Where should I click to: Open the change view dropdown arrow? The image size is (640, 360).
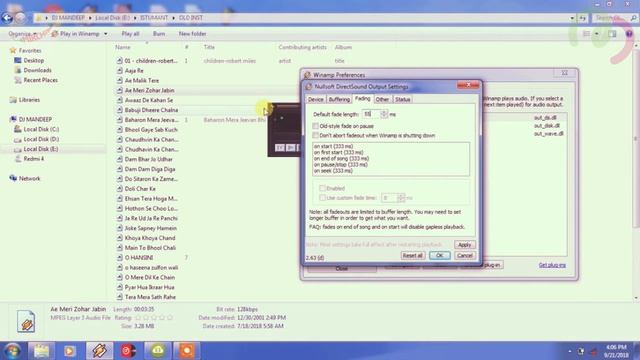tap(597, 33)
